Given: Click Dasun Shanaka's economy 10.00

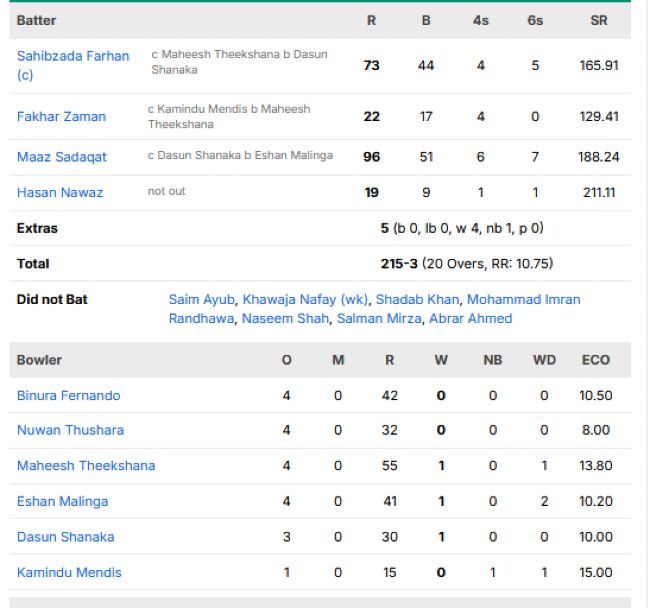Looking at the screenshot, I should [596, 537].
